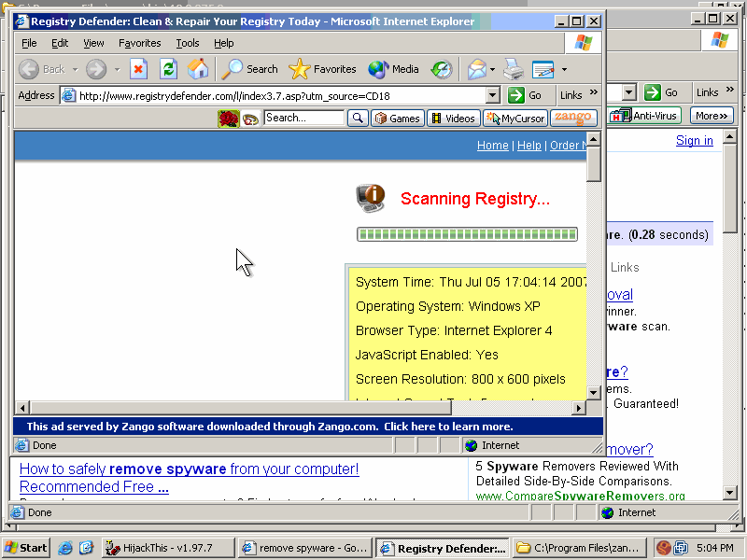Open the Favorites menu
Image resolution: width=747 pixels, height=560 pixels.
point(139,43)
